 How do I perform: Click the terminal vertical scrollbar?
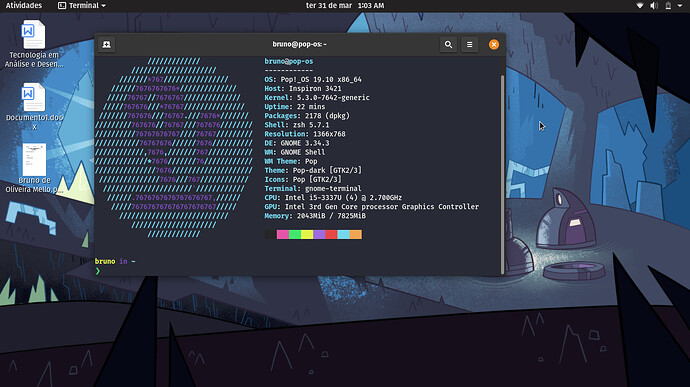pos(502,174)
